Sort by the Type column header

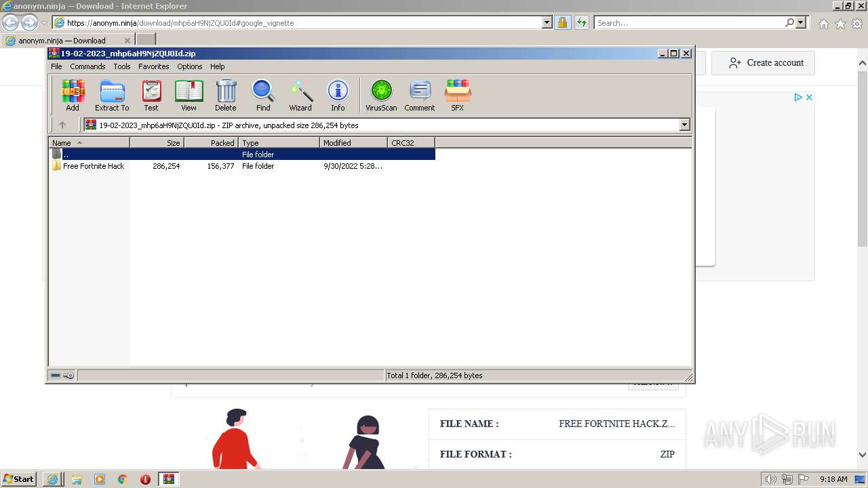[279, 142]
